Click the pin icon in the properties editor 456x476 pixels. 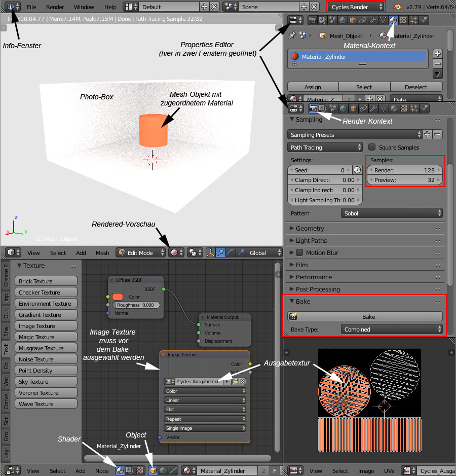pyautogui.click(x=292, y=36)
